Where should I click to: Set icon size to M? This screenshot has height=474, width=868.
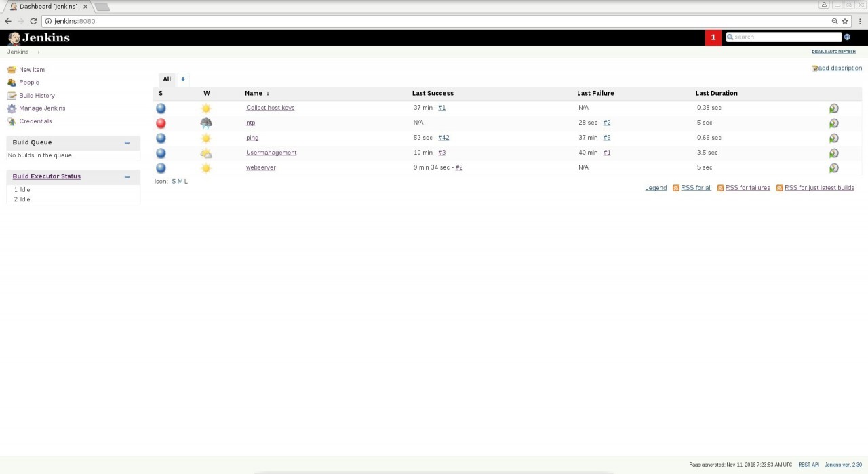click(180, 182)
